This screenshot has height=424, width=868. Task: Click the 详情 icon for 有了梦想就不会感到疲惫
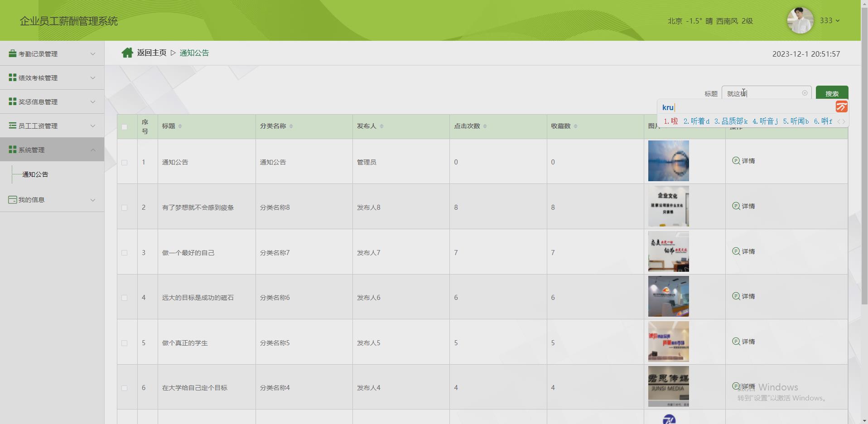point(736,206)
